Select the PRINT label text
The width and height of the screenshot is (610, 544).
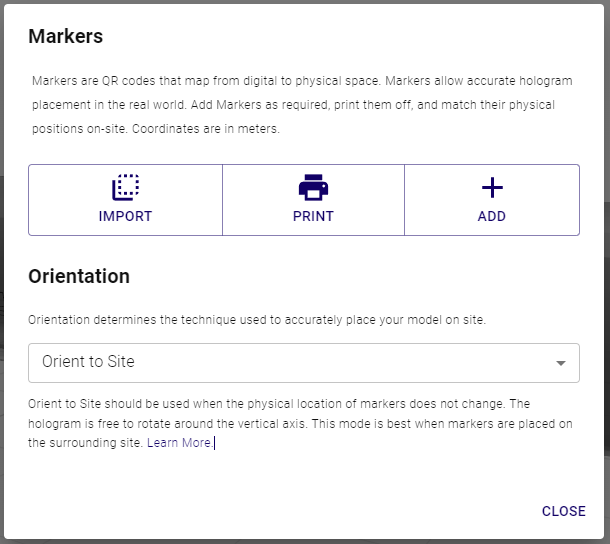pos(313,216)
